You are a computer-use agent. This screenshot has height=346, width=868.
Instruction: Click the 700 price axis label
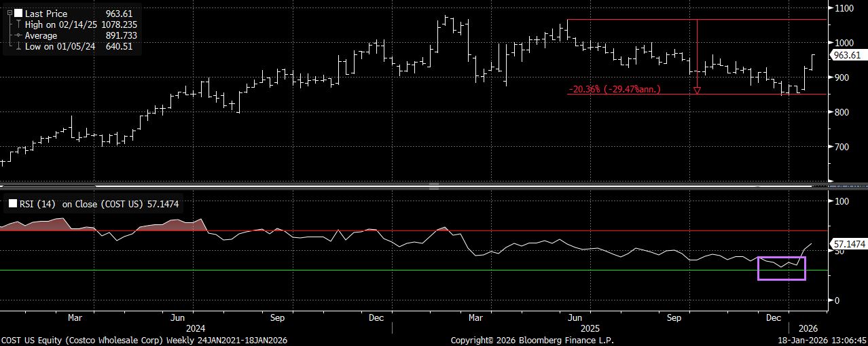click(841, 147)
